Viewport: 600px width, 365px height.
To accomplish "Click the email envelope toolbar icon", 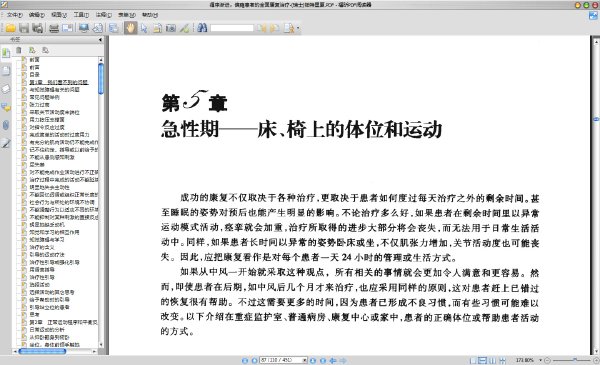I will pos(67,28).
